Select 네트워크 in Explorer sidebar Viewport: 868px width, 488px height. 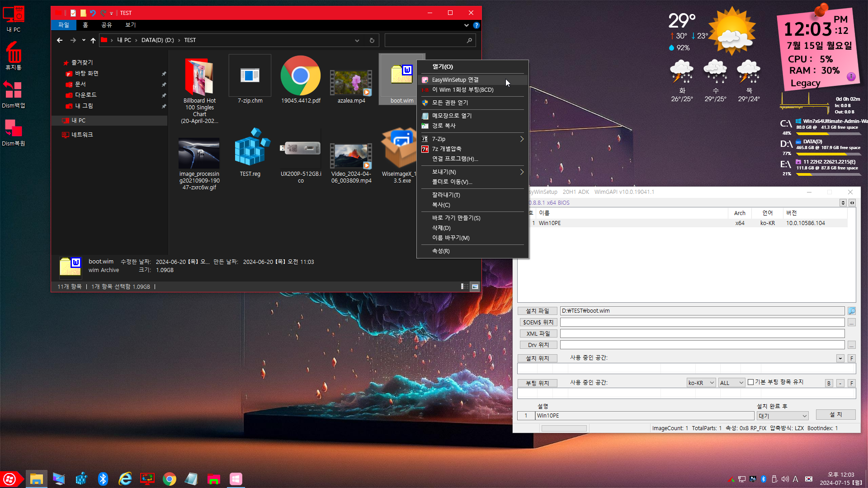82,135
